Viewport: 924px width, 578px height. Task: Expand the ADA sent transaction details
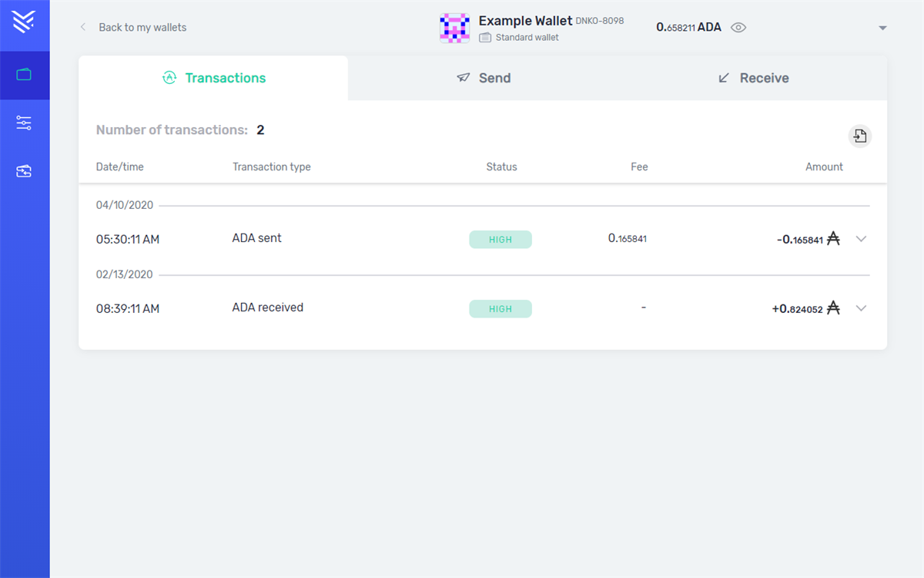(861, 239)
